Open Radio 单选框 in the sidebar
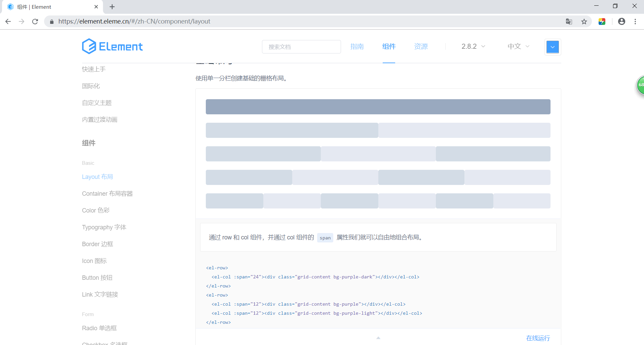644x345 pixels. coord(100,328)
